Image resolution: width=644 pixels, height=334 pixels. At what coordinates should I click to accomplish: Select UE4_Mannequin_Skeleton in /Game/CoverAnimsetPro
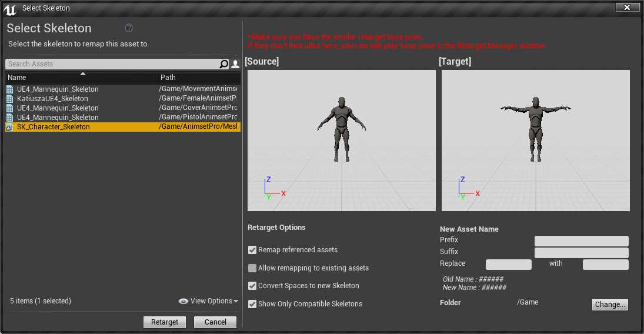[x=123, y=108]
